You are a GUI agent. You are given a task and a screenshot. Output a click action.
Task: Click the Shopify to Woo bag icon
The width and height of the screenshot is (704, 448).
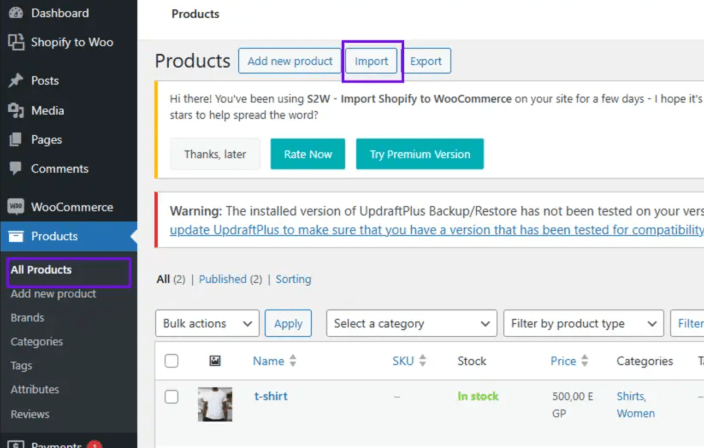click(16, 42)
